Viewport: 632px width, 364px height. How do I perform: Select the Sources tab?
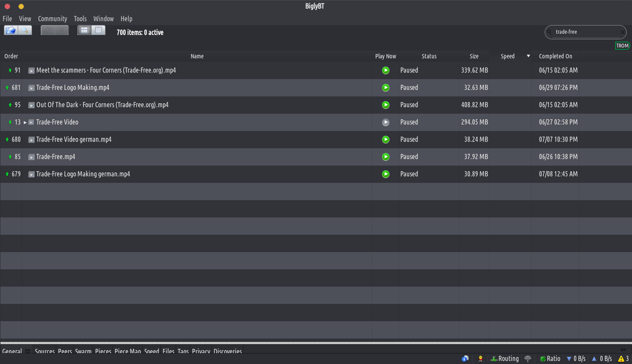click(45, 351)
